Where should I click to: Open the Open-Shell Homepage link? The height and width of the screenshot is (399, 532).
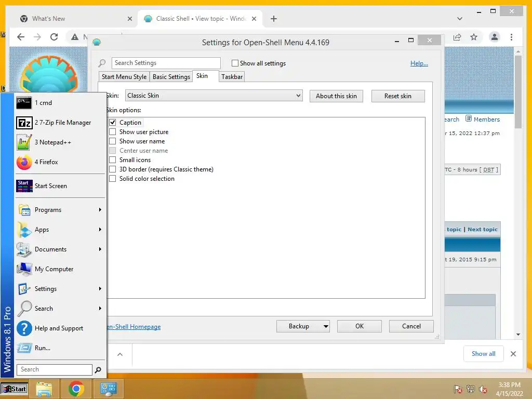[x=134, y=327]
